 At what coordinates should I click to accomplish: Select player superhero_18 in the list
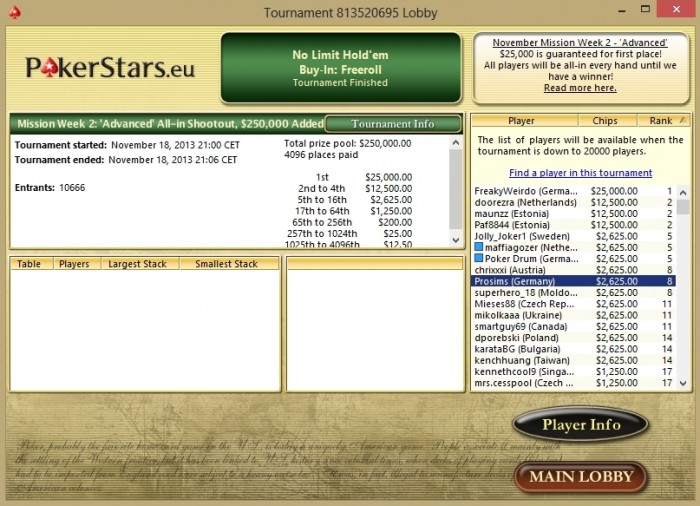pyautogui.click(x=573, y=293)
